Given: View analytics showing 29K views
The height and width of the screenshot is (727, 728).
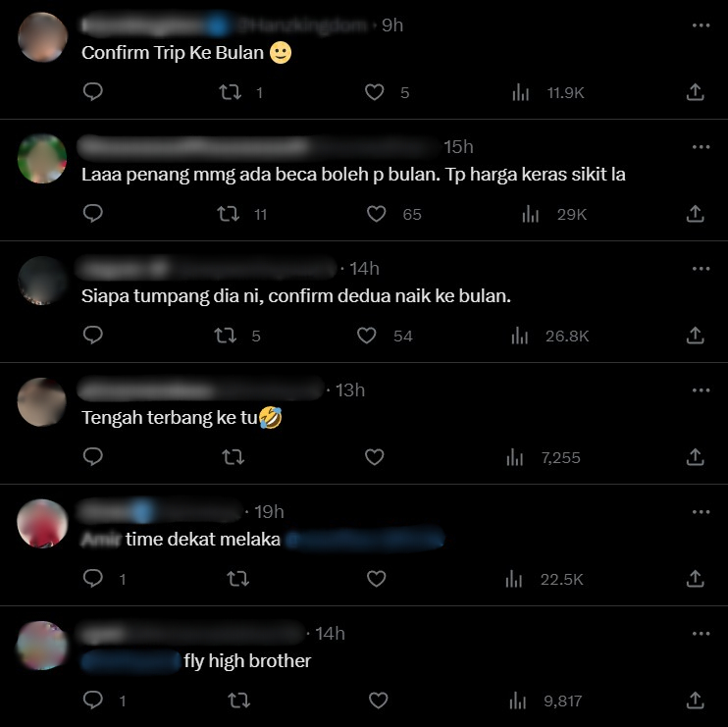Looking at the screenshot, I should [554, 214].
